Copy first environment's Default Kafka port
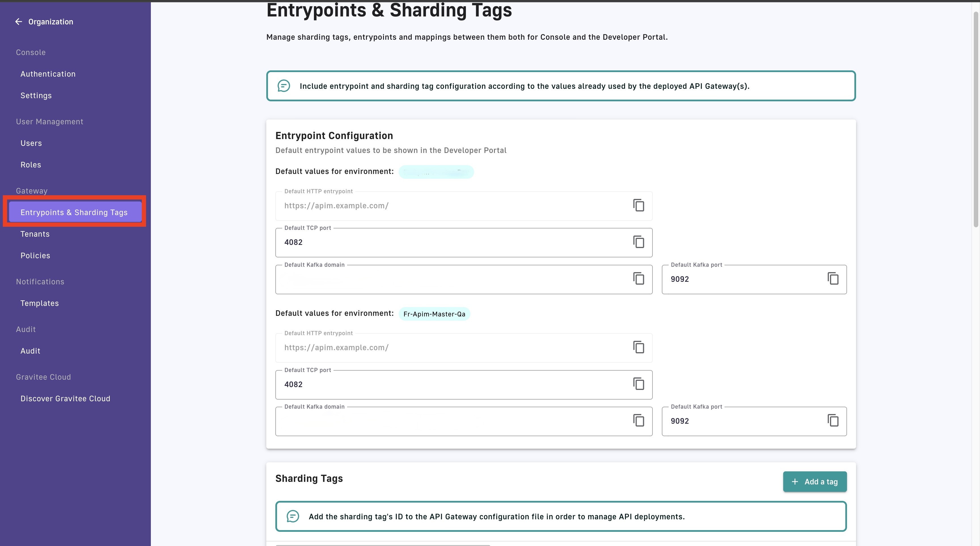Screen dimensions: 980x546 click(833, 279)
